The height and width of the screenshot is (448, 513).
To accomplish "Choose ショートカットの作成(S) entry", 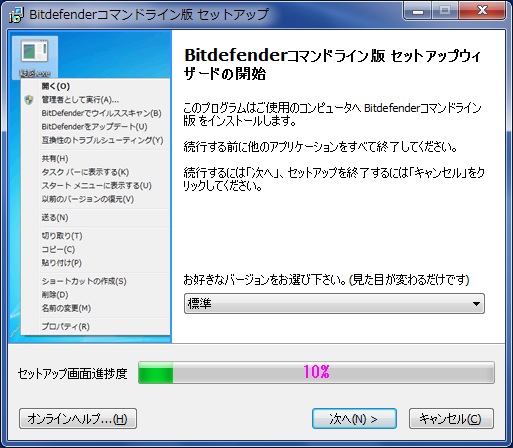I will coord(84,281).
